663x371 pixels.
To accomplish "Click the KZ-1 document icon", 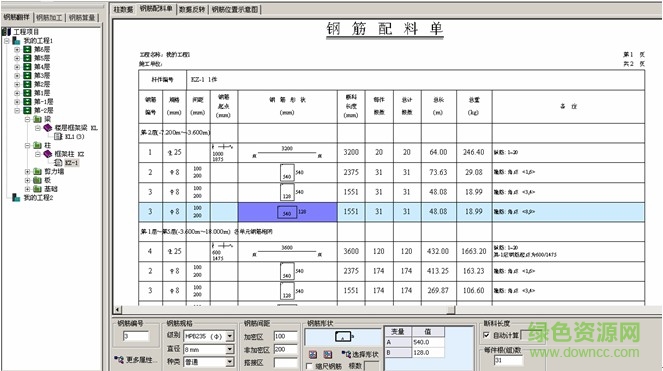I will coord(58,163).
